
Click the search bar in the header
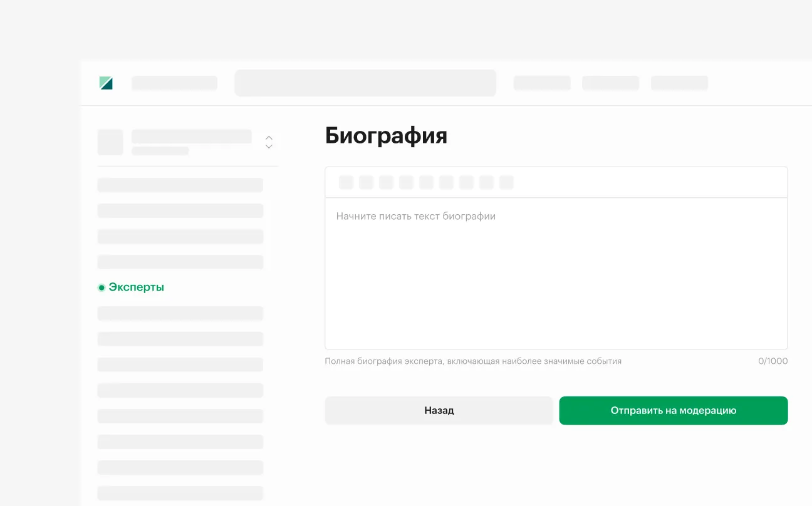[365, 82]
